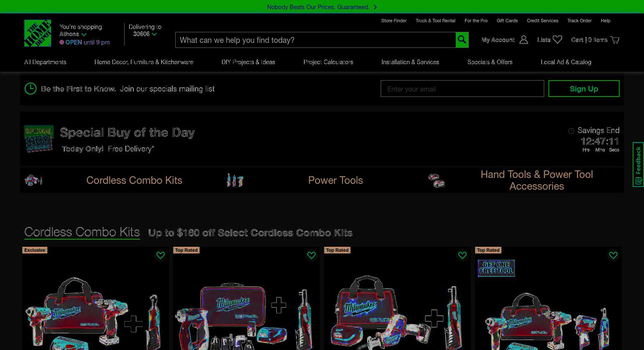The width and height of the screenshot is (644, 350).
Task: Open My Account user icon
Action: pyautogui.click(x=523, y=40)
